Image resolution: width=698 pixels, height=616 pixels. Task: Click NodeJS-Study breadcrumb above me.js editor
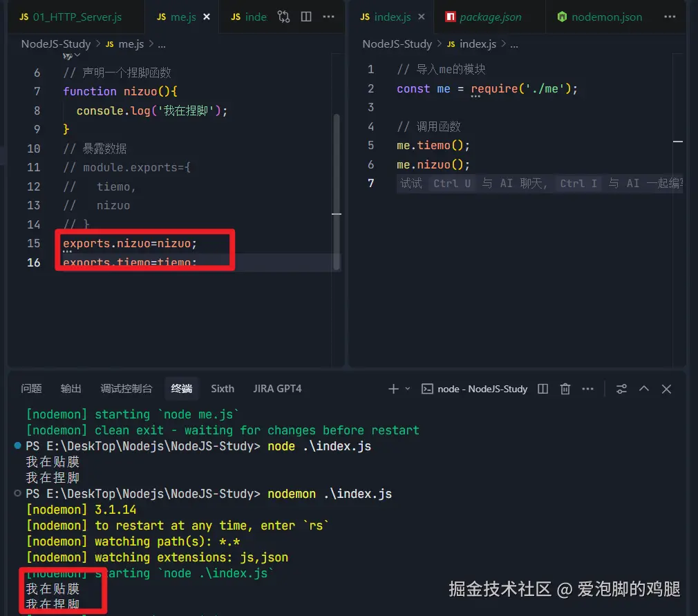[x=56, y=44]
